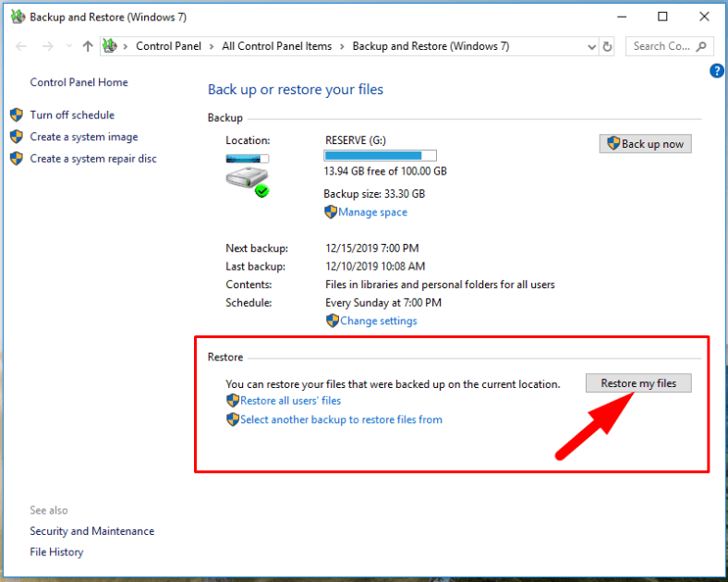Click Turn off schedule link
This screenshot has width=728, height=582.
[x=72, y=115]
